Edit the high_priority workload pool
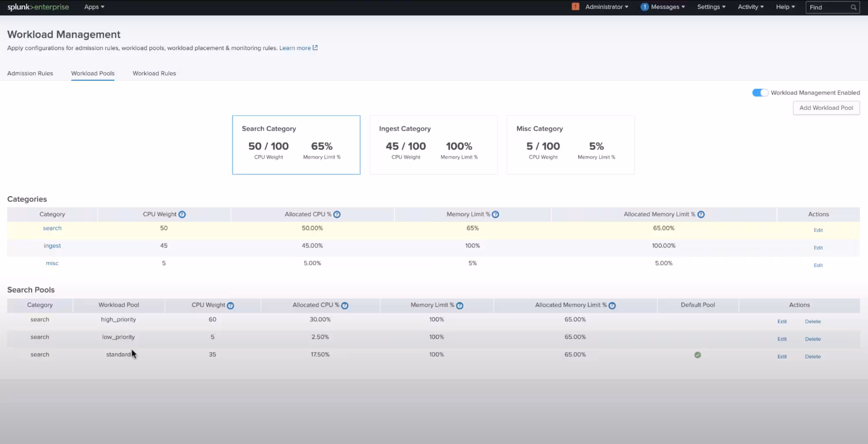Viewport: 868px width, 444px height. click(782, 321)
